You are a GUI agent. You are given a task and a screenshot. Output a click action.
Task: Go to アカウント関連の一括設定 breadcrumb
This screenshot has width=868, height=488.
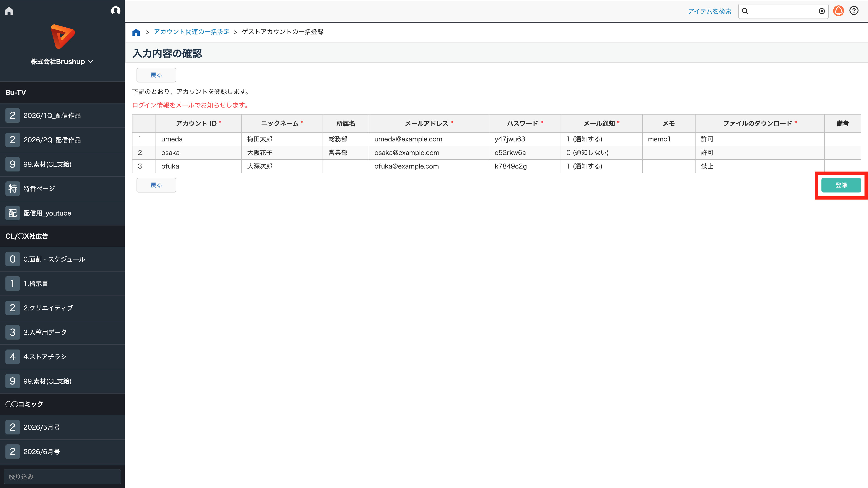point(191,32)
